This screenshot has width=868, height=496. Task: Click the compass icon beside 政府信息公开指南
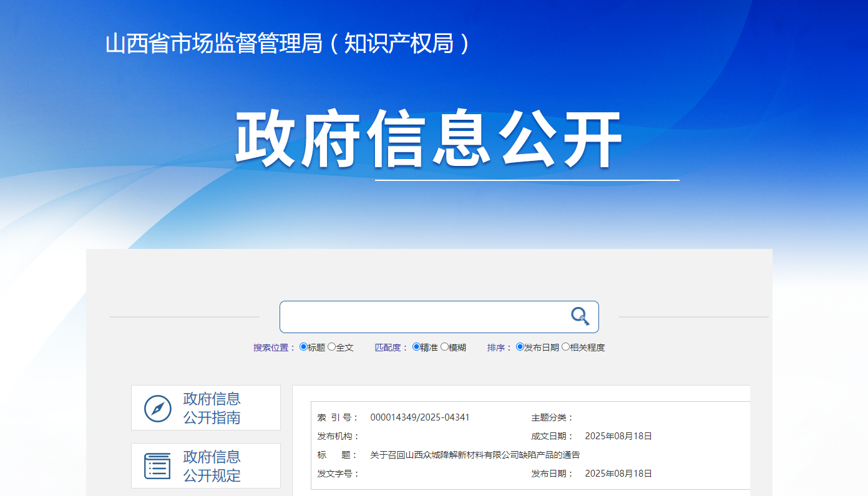point(158,409)
